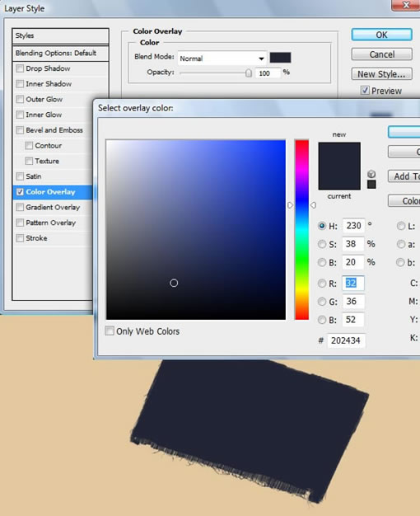The height and width of the screenshot is (516, 420).
Task: Select the R red radio button
Action: 322,283
